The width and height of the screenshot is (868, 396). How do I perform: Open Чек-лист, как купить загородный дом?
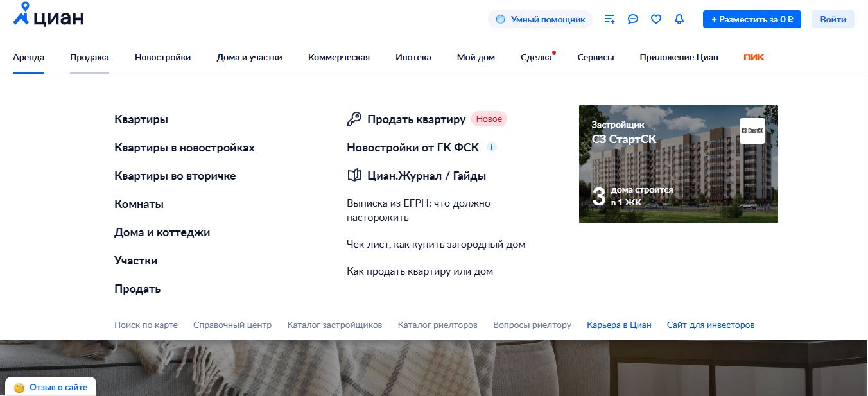(436, 245)
